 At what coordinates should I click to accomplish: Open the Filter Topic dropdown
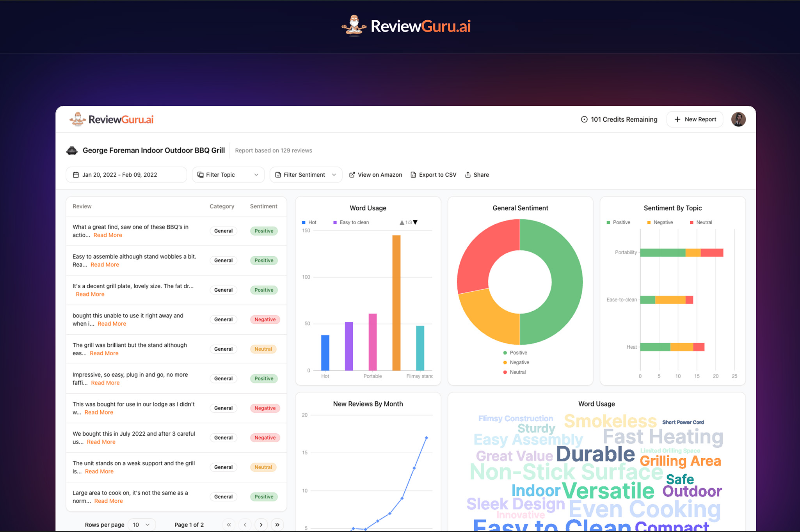coord(228,175)
